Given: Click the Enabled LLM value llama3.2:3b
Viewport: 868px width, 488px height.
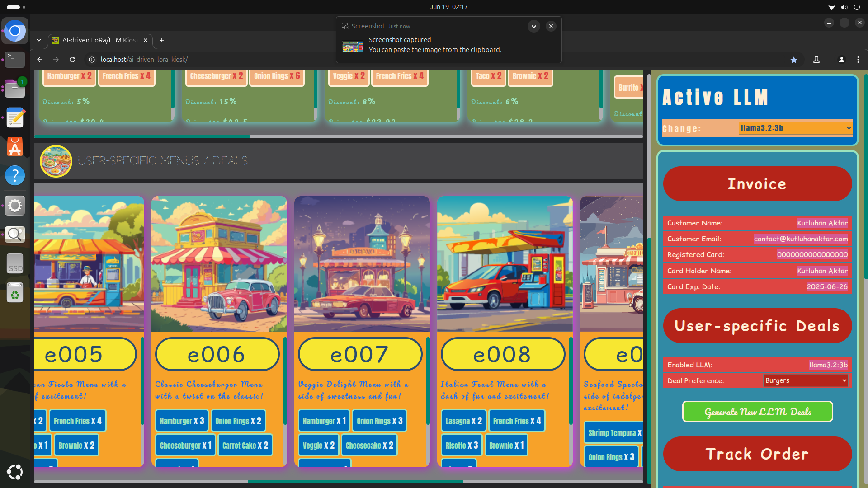Looking at the screenshot, I should tap(828, 365).
